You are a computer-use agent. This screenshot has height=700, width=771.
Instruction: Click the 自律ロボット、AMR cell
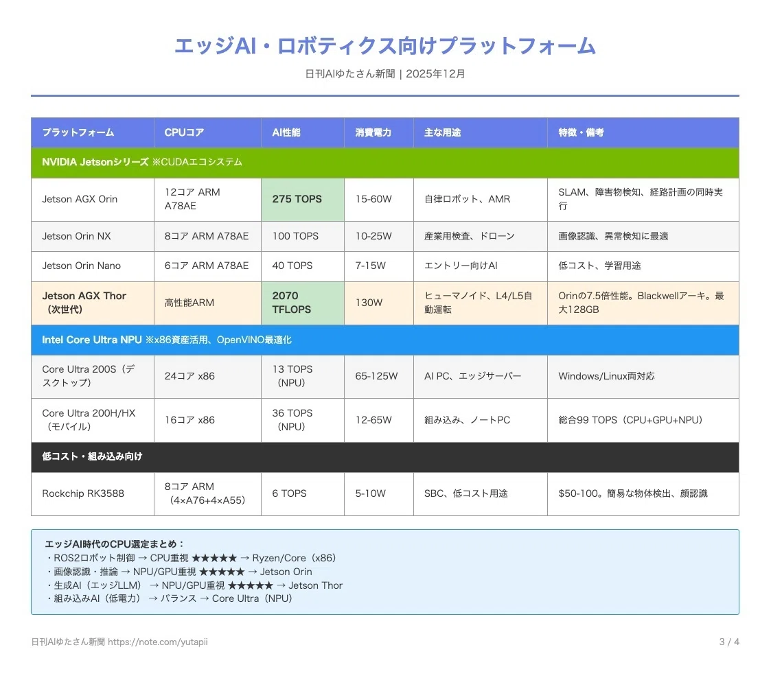pos(481,199)
